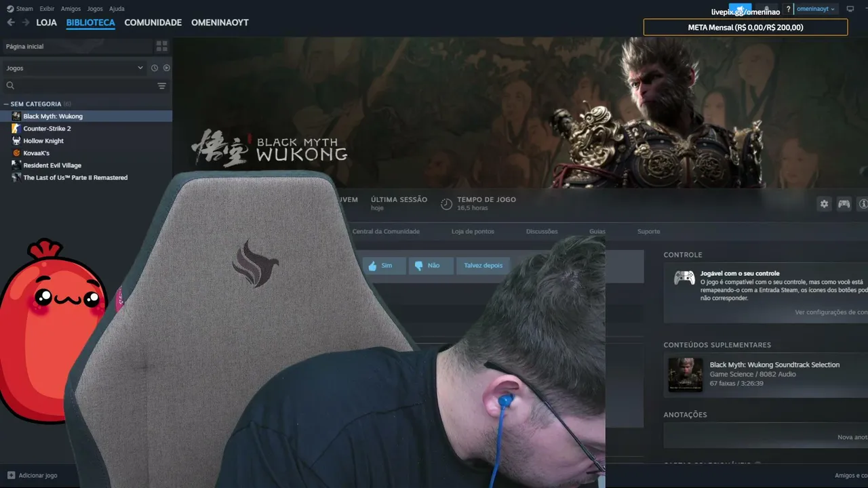The width and height of the screenshot is (868, 488).
Task: Switch to the COMUNIDADE tab
Action: click(x=153, y=22)
